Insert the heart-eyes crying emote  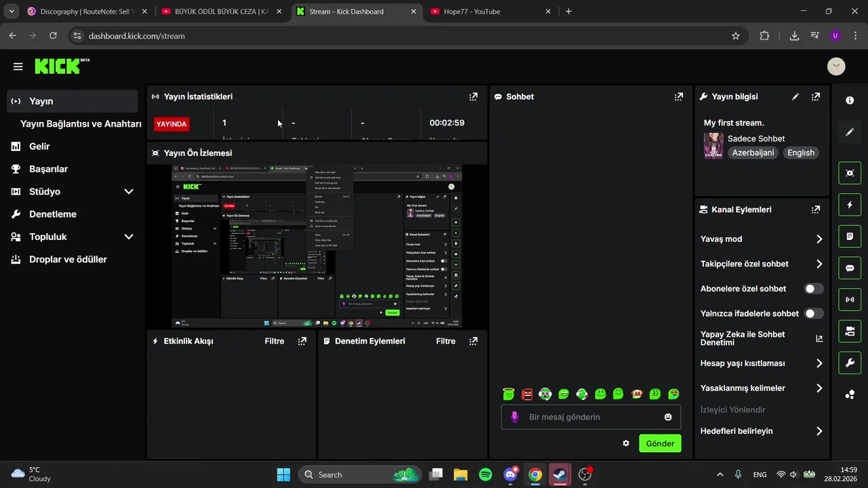(x=673, y=394)
